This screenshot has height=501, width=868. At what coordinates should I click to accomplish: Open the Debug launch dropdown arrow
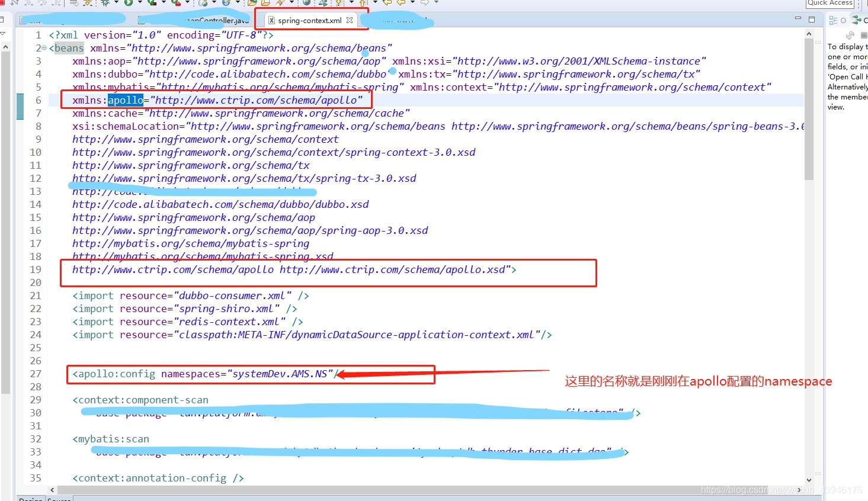pyautogui.click(x=116, y=2)
